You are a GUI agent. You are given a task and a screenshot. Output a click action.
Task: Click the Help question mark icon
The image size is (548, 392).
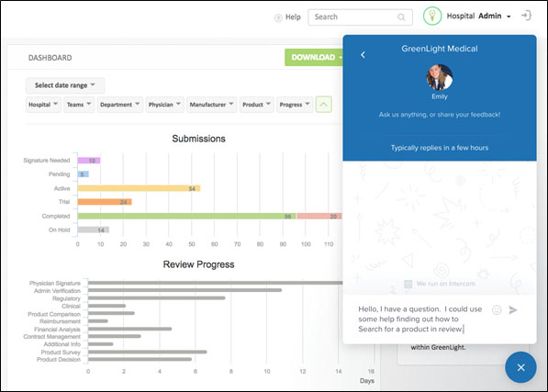(278, 17)
